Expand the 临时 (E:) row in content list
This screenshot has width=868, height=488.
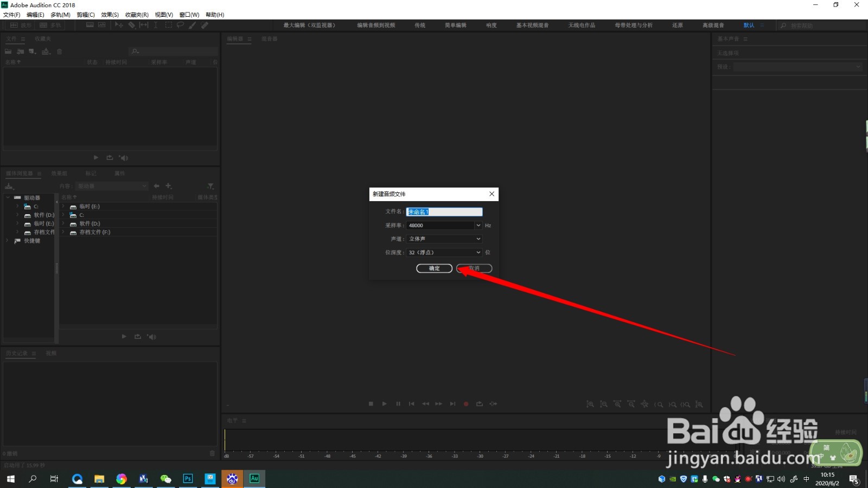tap(63, 207)
